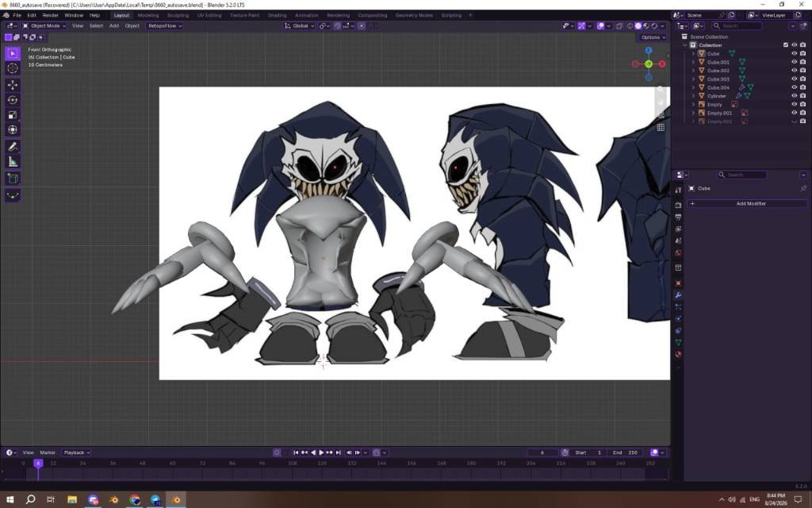Click the blue playhead at frame 6
812x508 pixels.
pos(38,463)
